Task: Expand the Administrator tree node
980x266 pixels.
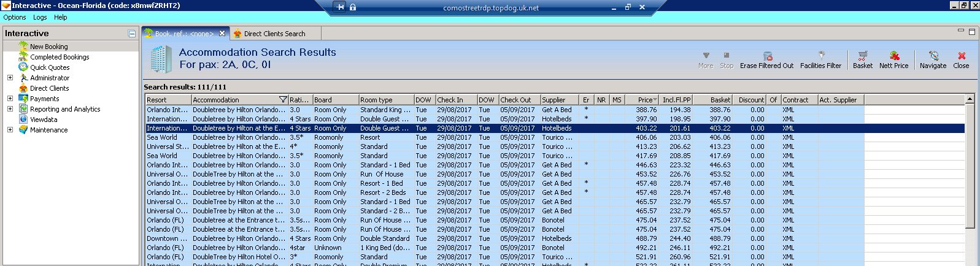Action: point(10,77)
